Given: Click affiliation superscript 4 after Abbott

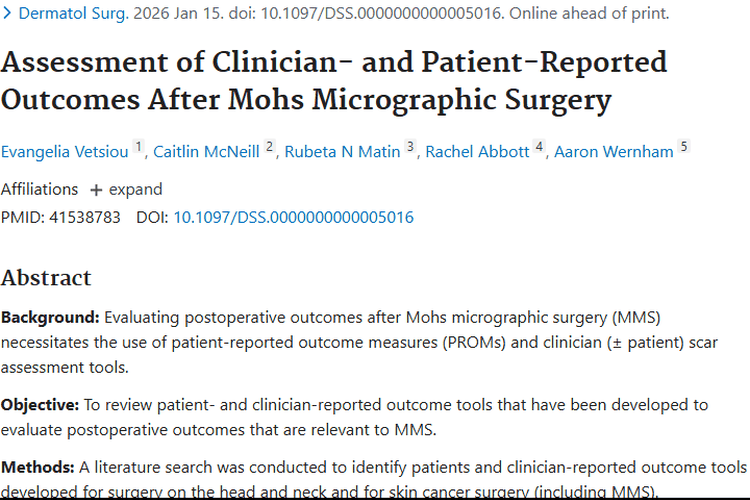Looking at the screenshot, I should coord(539,147).
